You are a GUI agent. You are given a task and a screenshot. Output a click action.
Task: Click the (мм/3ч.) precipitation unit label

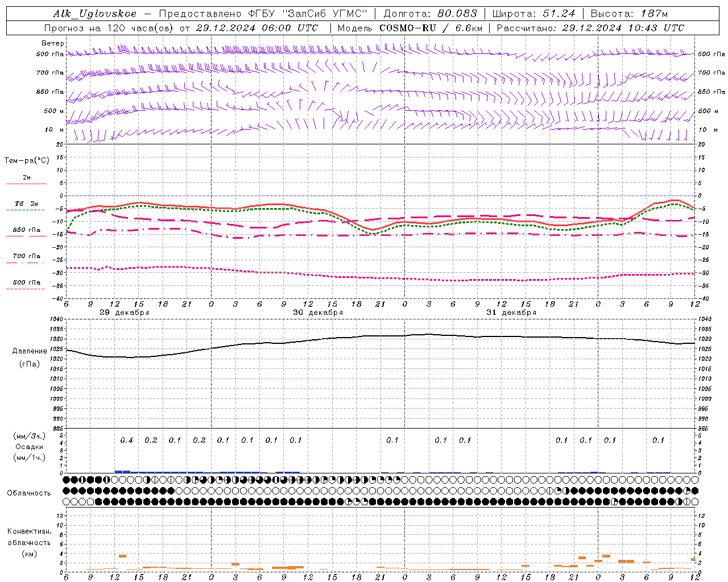30,436
